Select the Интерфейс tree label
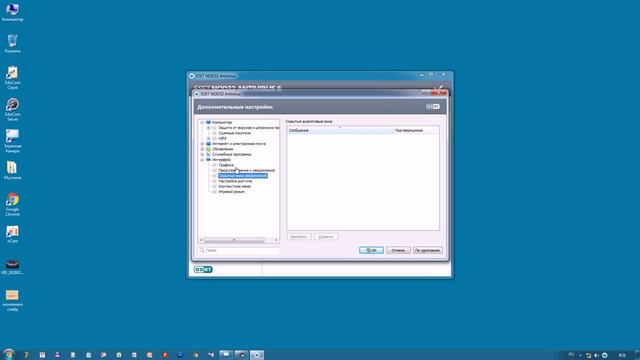The width and height of the screenshot is (640, 360). [222, 160]
